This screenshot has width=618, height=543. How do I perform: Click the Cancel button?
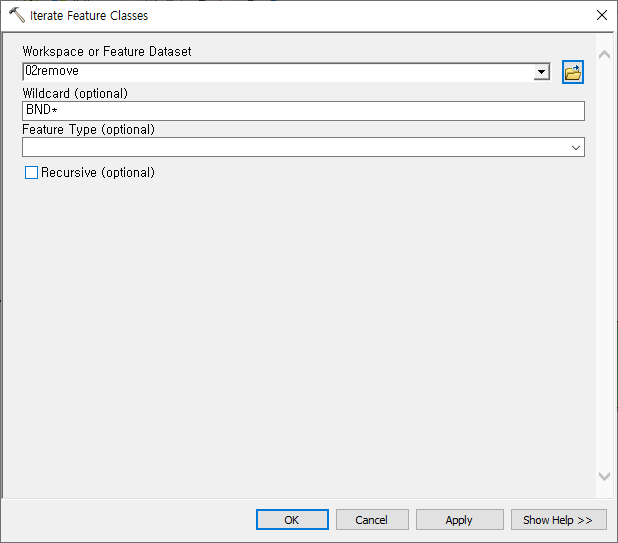point(372,520)
